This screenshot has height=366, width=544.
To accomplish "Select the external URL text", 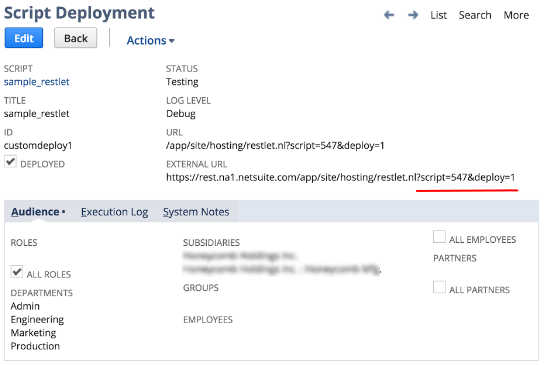I will coord(340,177).
